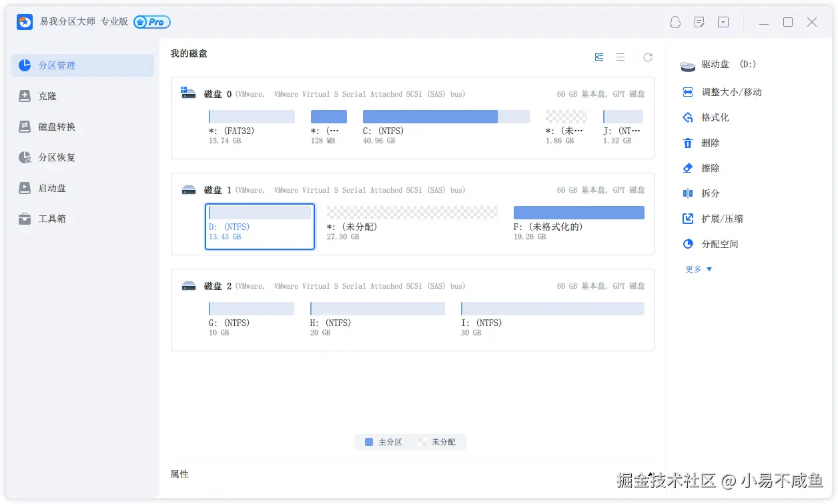Screen dimensions: 838x504
Task: Click the 工具箱 briefcase icon
Action: [25, 219]
